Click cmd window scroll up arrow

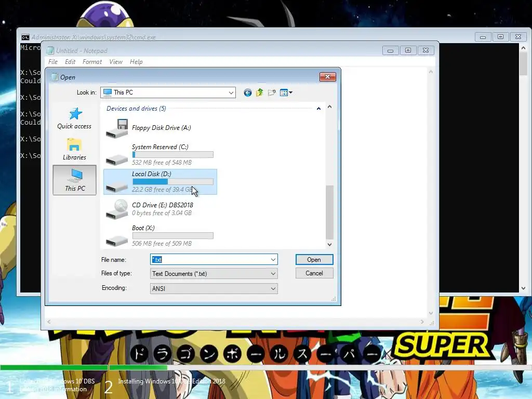(524, 48)
